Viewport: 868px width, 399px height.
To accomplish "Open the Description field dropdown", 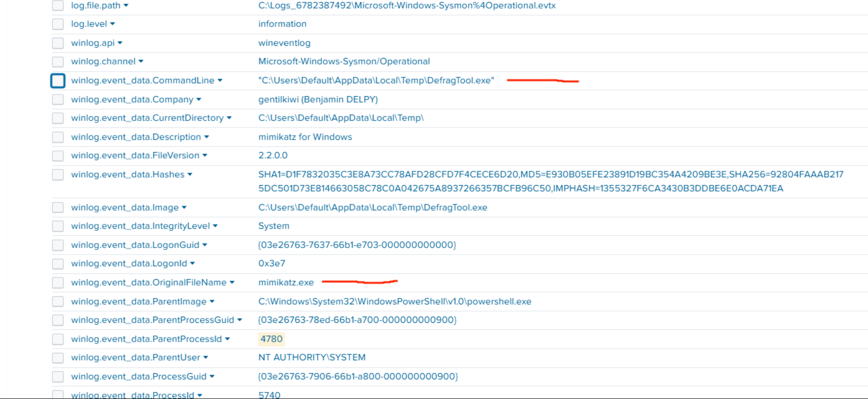I will click(206, 137).
